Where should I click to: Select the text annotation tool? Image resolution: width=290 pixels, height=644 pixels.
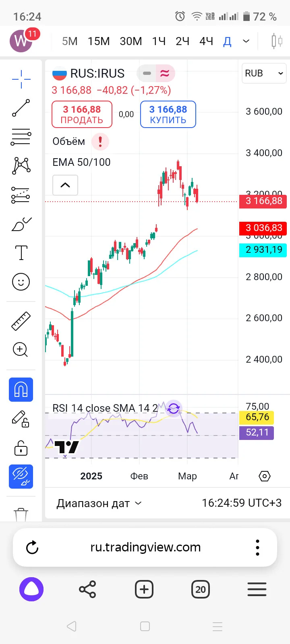pyautogui.click(x=21, y=253)
